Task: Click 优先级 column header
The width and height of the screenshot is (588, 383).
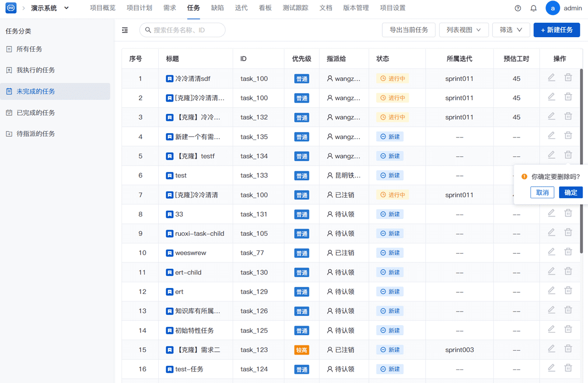Action: 302,59
